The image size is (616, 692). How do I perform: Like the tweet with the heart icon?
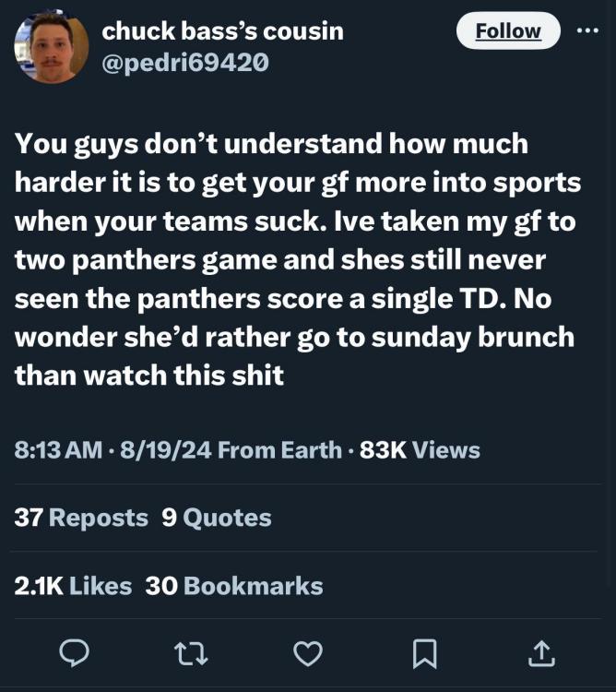[307, 654]
